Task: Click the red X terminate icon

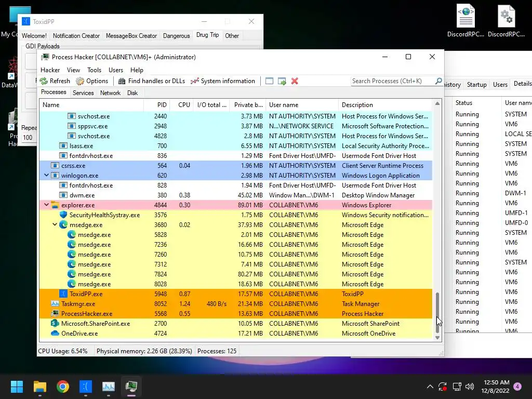Action: click(x=295, y=81)
